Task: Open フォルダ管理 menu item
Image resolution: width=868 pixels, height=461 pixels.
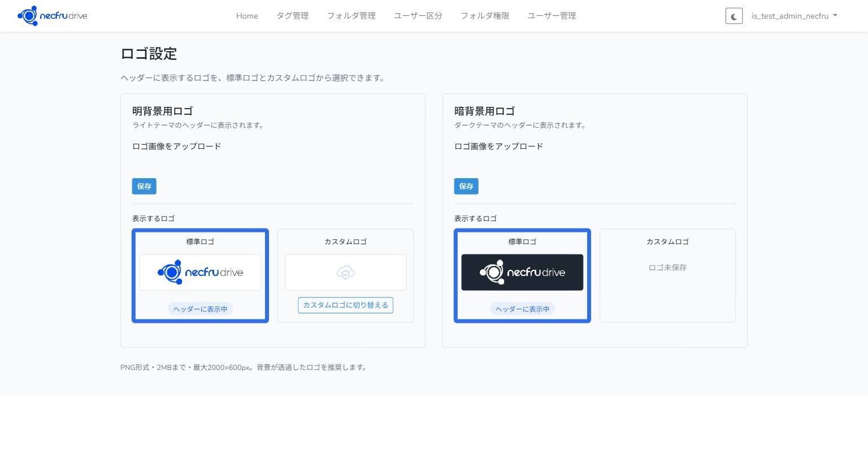Action: tap(351, 16)
